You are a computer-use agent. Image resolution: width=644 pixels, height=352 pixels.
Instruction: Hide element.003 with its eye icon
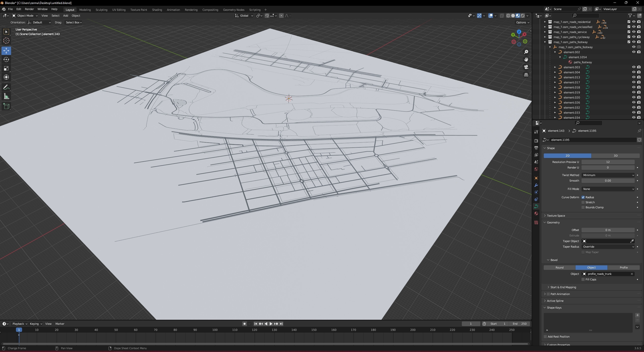(634, 67)
